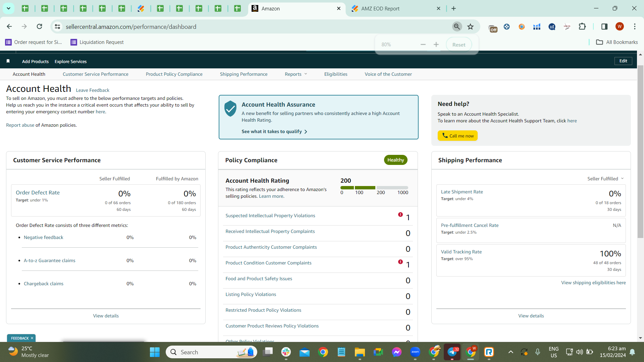This screenshot has height=362, width=644.
Task: Open the All Bookmarks folder
Action: (617, 42)
